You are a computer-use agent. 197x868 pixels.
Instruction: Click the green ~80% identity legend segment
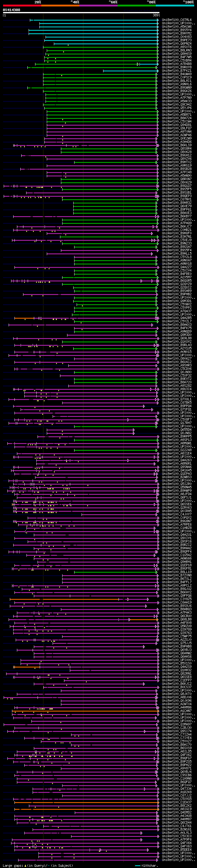click(x=137, y=6)
